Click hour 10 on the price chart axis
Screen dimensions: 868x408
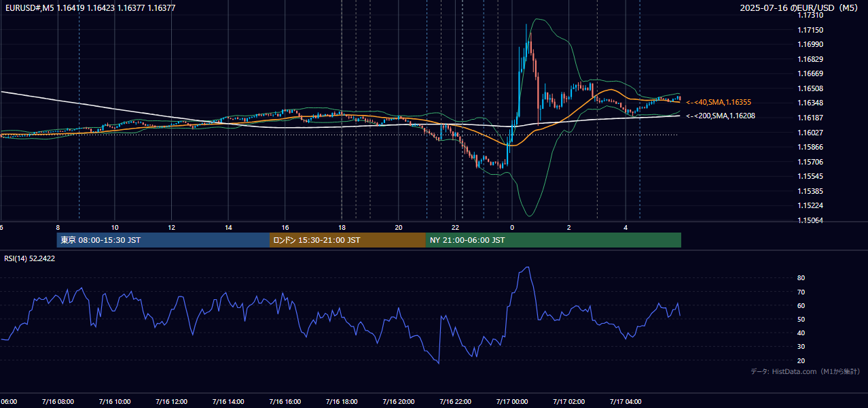[115, 227]
